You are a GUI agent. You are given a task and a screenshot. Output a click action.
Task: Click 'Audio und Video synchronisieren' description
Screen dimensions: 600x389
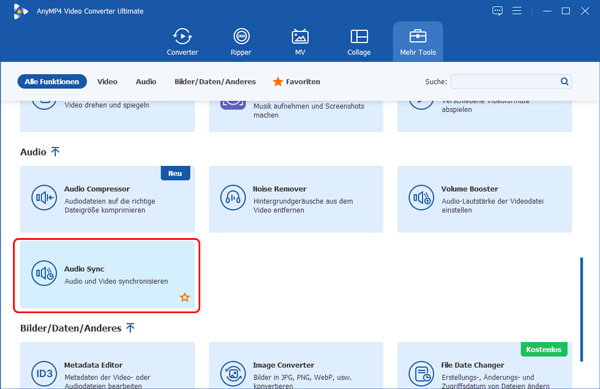(x=116, y=281)
